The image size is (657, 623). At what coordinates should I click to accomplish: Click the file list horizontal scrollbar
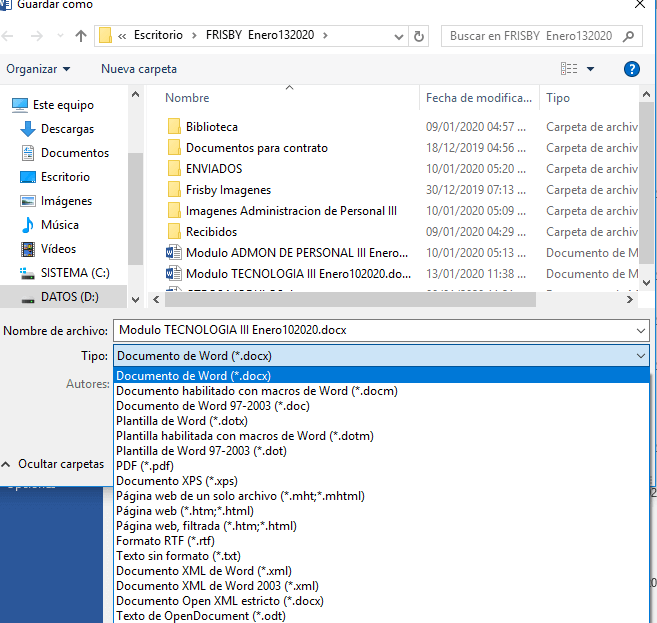point(350,299)
